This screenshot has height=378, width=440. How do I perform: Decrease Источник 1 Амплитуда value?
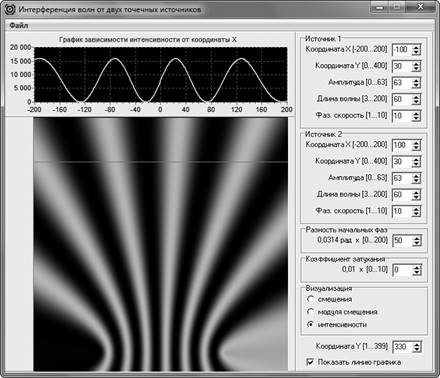(x=416, y=86)
